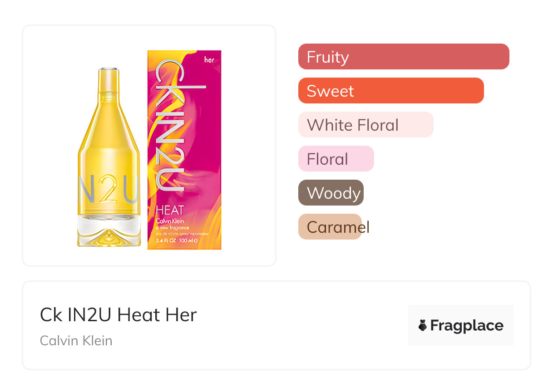553x392 pixels.
Task: Click the Caramel accord bar
Action: tap(330, 227)
